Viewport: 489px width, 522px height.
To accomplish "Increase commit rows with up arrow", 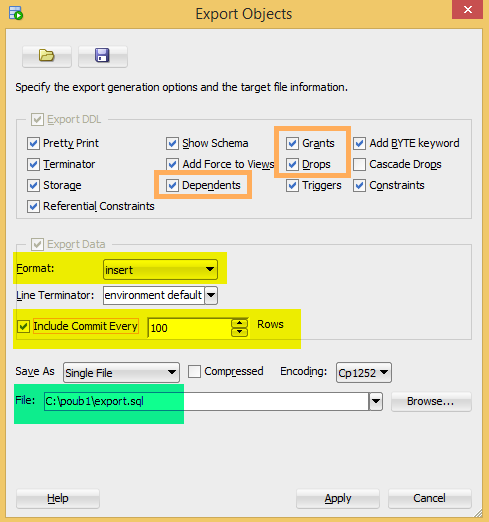I will 239,323.
